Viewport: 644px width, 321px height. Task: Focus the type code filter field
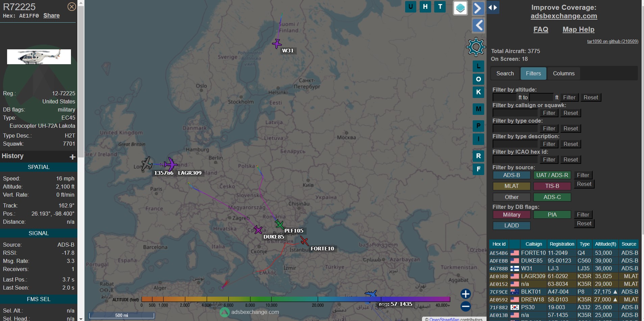point(515,128)
